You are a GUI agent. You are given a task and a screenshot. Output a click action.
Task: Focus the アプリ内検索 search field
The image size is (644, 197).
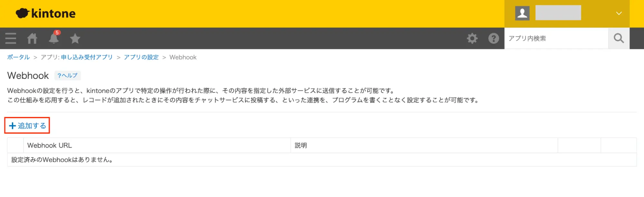pos(556,38)
